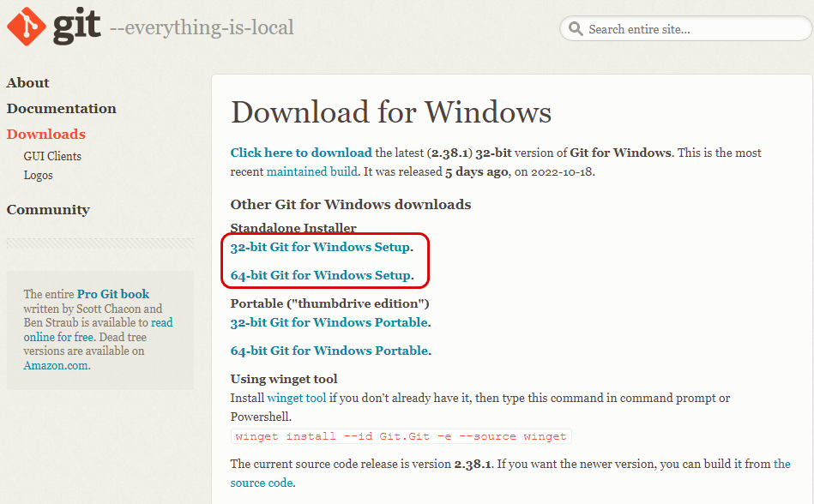Click the 'Click here to download' link
The width and height of the screenshot is (814, 504).
pos(301,153)
